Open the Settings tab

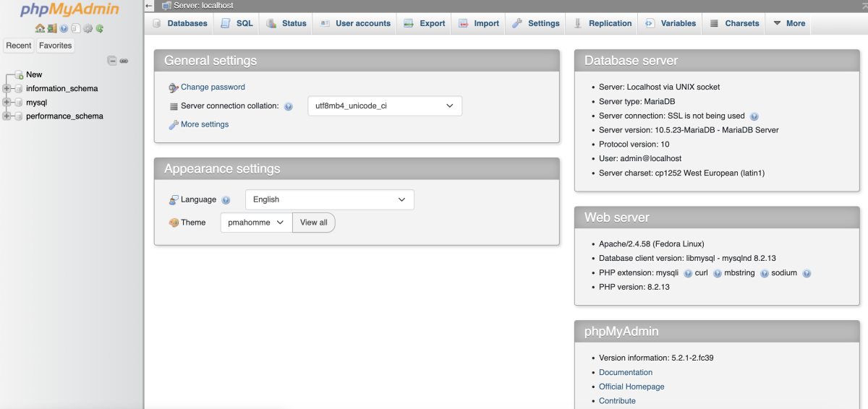[536, 23]
